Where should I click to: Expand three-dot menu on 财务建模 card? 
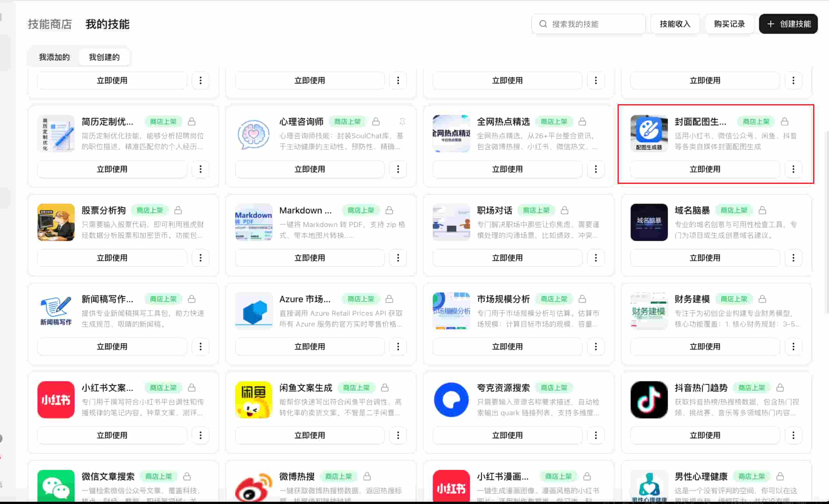coord(793,346)
